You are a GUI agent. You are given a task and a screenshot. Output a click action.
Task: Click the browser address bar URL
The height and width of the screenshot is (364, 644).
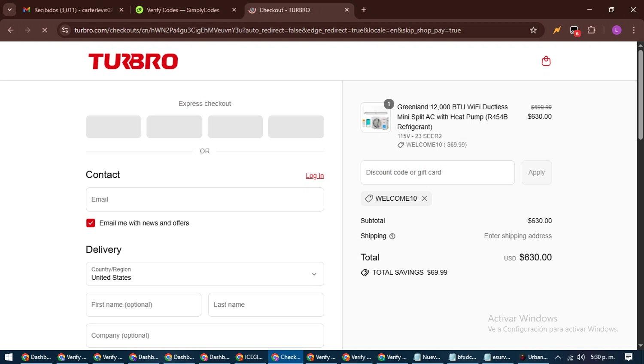coord(267,30)
